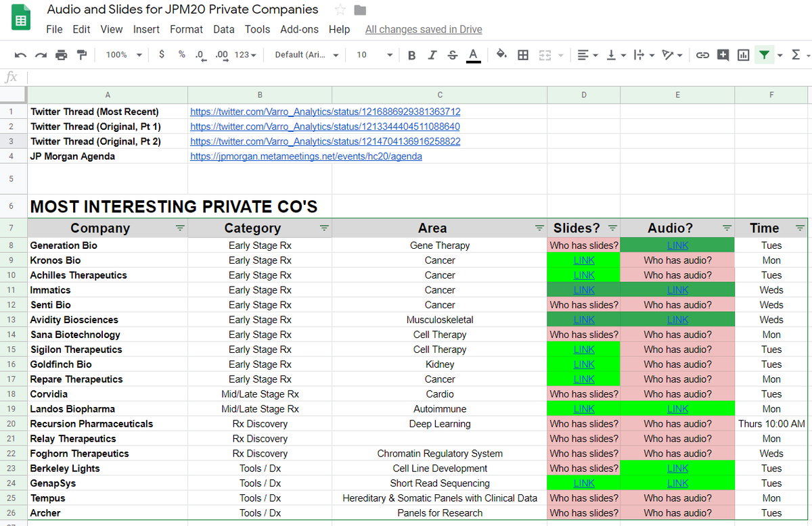This screenshot has width=812, height=526.
Task: Open the Tools menu
Action: (x=257, y=29)
